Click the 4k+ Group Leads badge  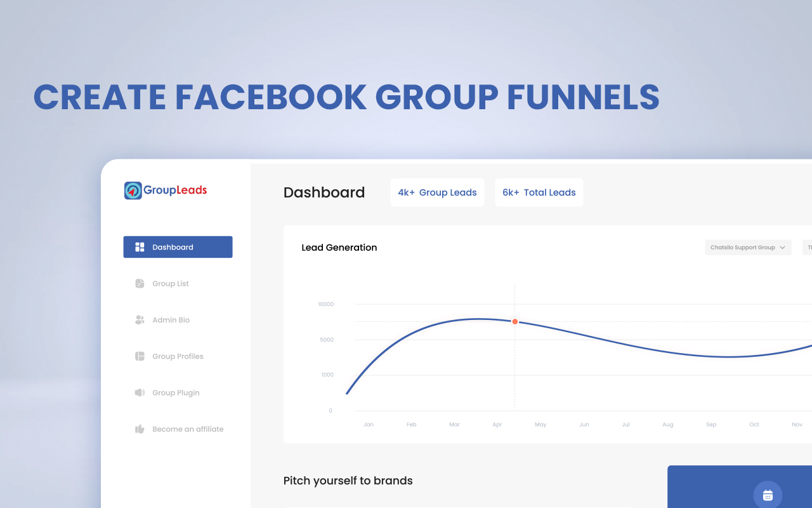437,192
